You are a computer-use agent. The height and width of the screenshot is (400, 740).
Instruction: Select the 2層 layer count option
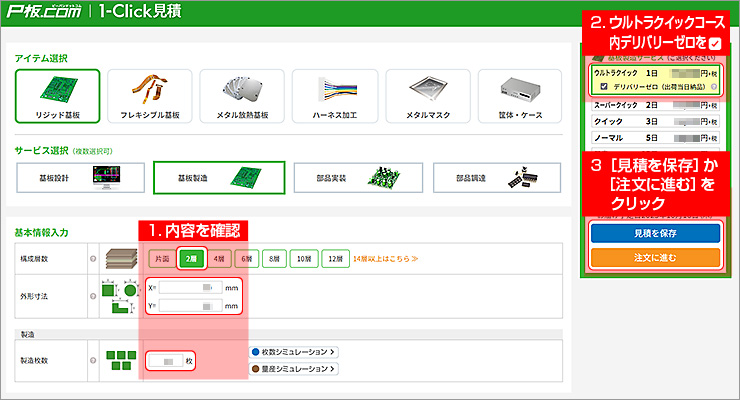[x=192, y=258]
